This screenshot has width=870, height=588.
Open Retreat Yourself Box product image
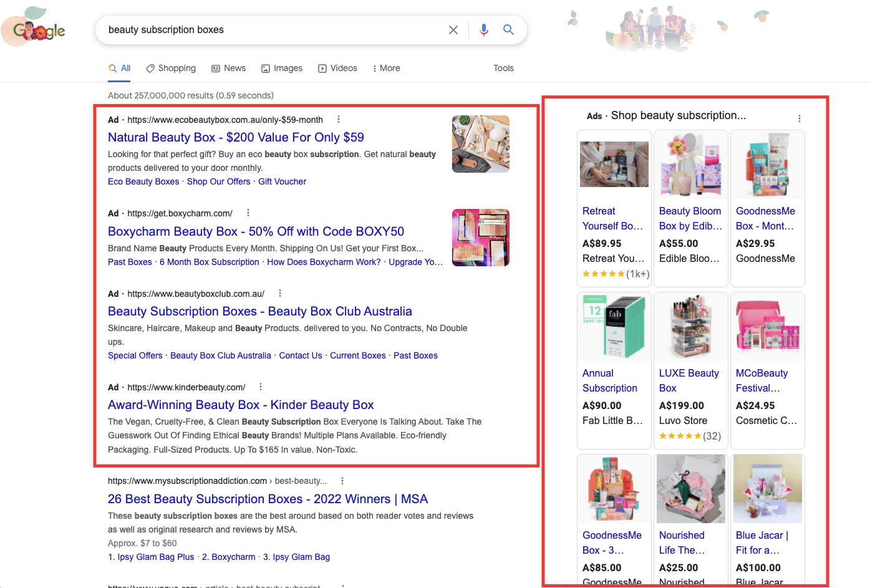(x=614, y=165)
